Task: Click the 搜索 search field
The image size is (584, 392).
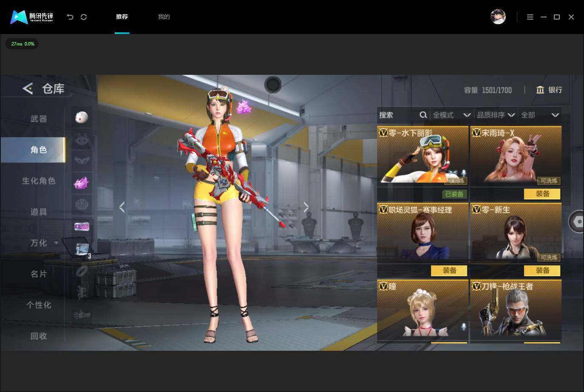Action: pyautogui.click(x=403, y=115)
